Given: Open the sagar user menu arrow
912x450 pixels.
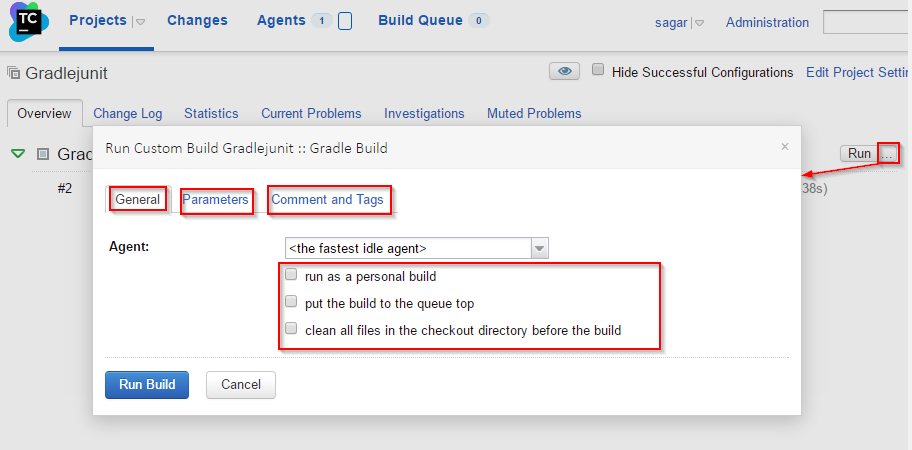Looking at the screenshot, I should click(699, 23).
